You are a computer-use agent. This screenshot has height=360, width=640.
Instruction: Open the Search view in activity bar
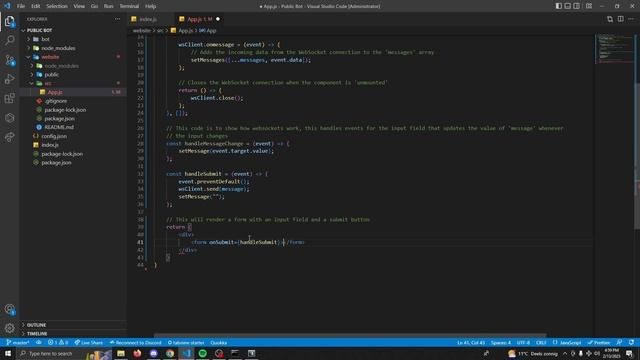[9, 40]
